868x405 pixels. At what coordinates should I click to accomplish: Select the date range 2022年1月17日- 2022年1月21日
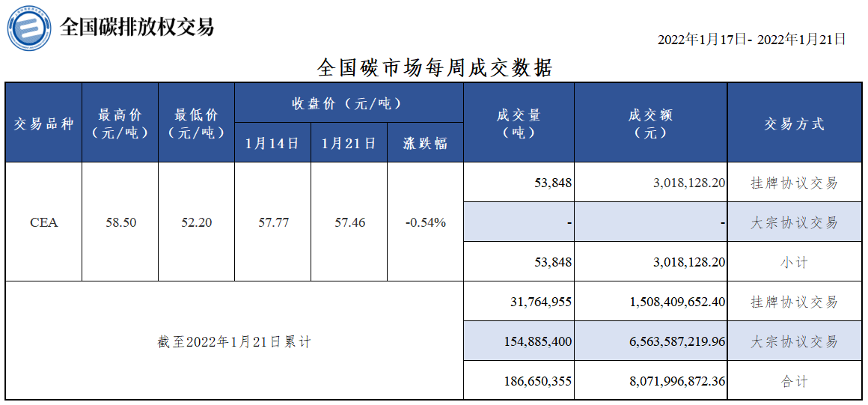tap(752, 40)
